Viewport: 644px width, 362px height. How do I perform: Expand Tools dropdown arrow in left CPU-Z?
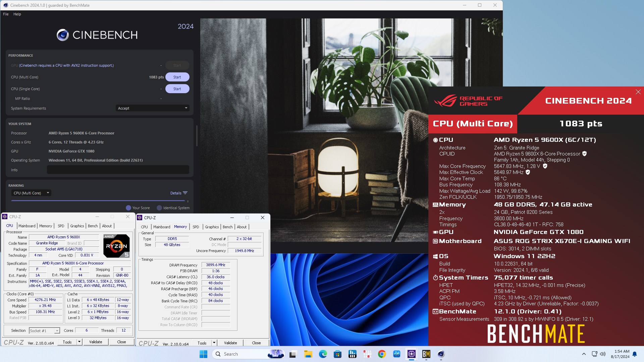point(79,342)
